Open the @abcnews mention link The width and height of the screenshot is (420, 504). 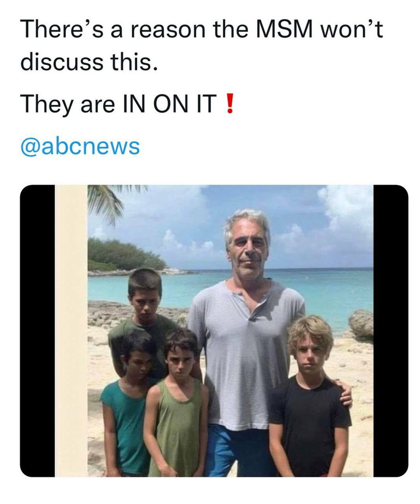[80, 146]
